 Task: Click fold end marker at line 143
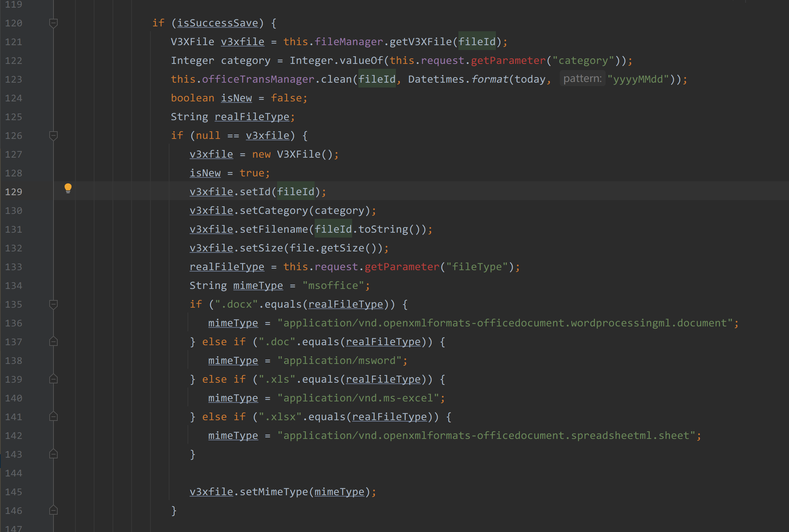pyautogui.click(x=53, y=455)
